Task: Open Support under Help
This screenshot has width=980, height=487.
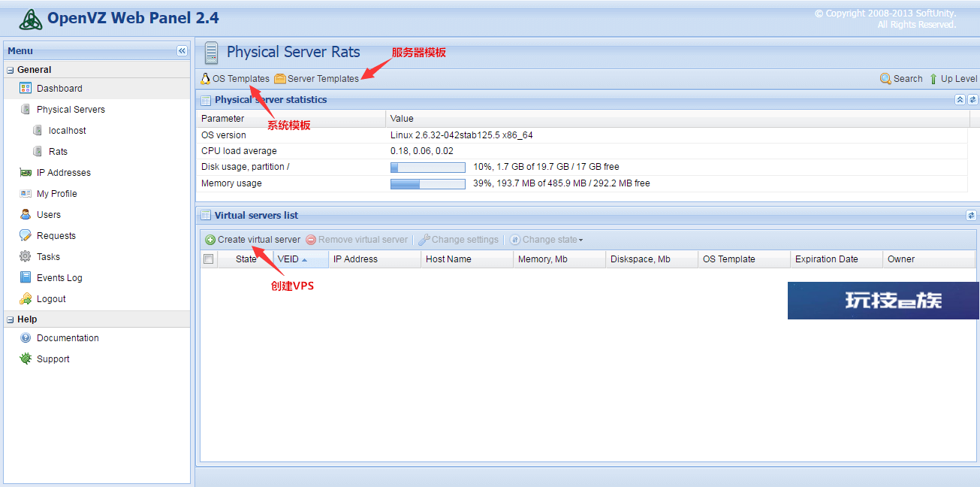Action: click(x=53, y=358)
